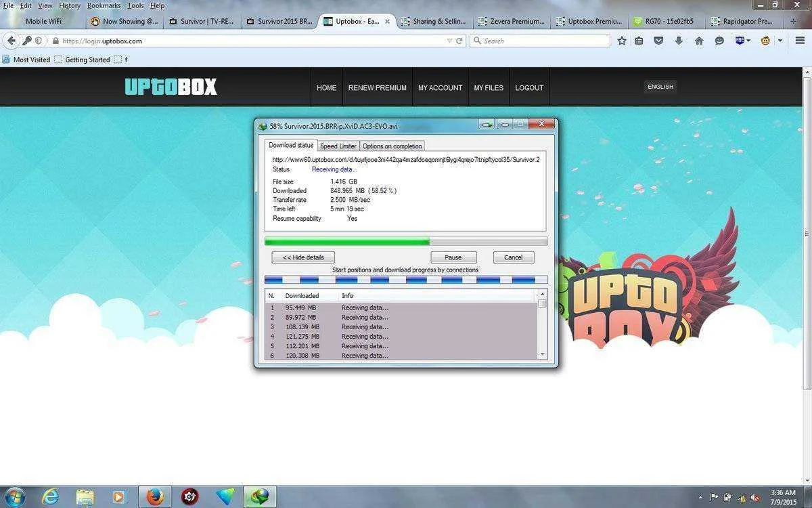
Task: Click the Greasemonkey monkey face icon
Action: (766, 41)
